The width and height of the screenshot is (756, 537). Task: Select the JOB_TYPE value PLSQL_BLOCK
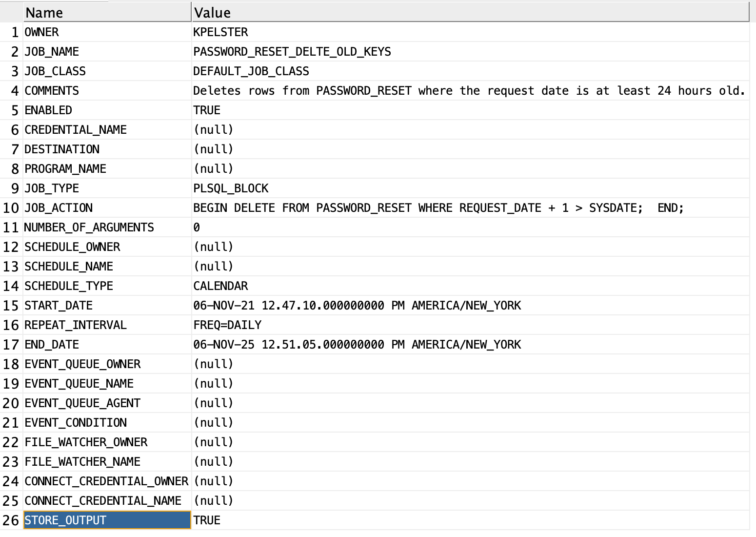[x=230, y=188]
